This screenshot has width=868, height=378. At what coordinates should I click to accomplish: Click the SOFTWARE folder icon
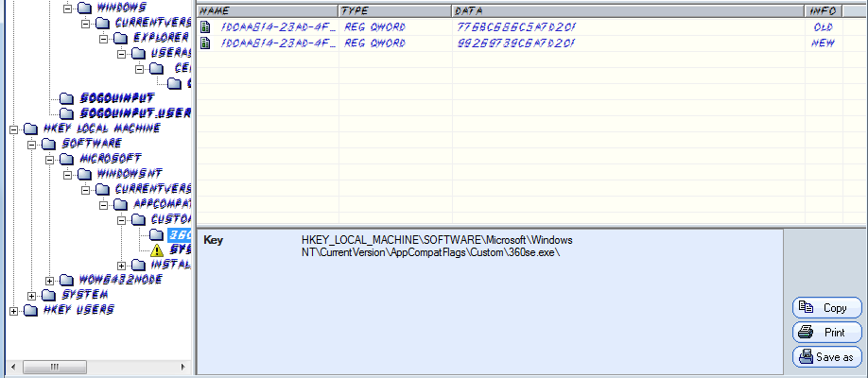click(x=49, y=144)
